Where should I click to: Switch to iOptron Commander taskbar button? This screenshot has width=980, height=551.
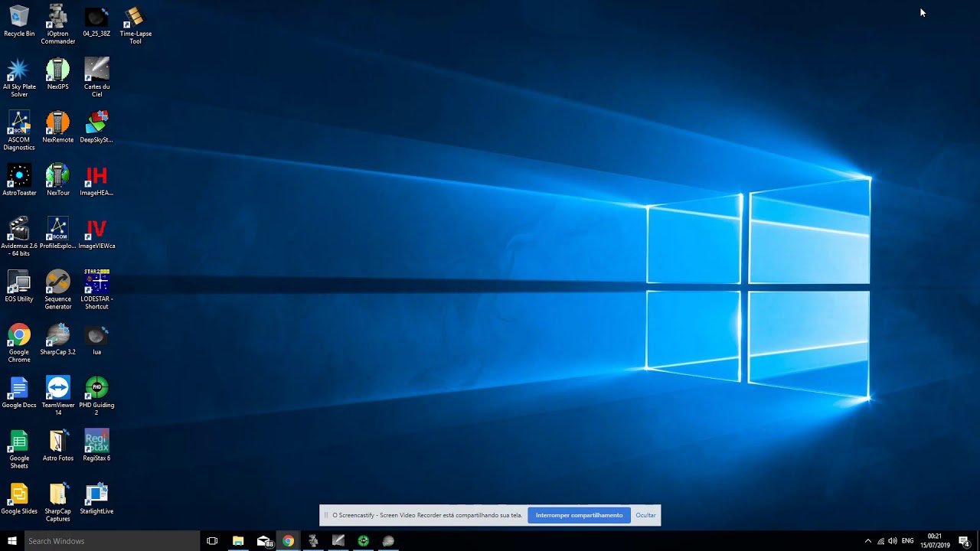coord(313,541)
